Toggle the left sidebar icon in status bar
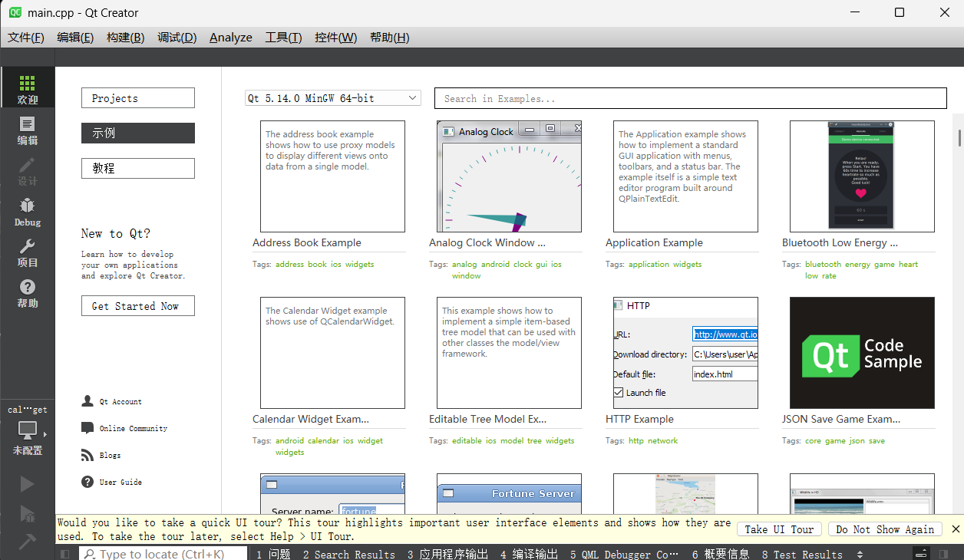The image size is (964, 560). coord(65,553)
